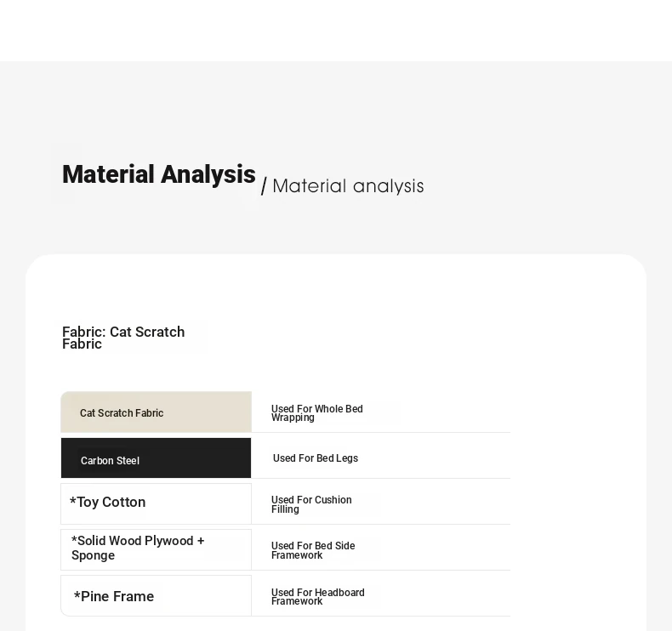This screenshot has height=631, width=672.
Task: Click the slash separator beside the heading
Action: point(264,186)
